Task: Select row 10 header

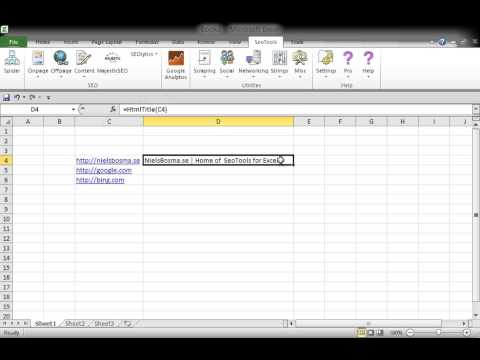Action: pyautogui.click(x=6, y=219)
